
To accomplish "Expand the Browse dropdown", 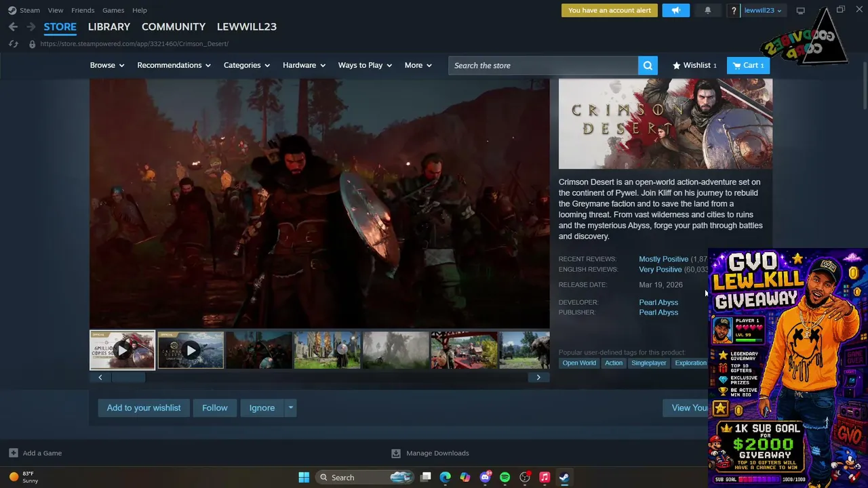I will (x=107, y=65).
